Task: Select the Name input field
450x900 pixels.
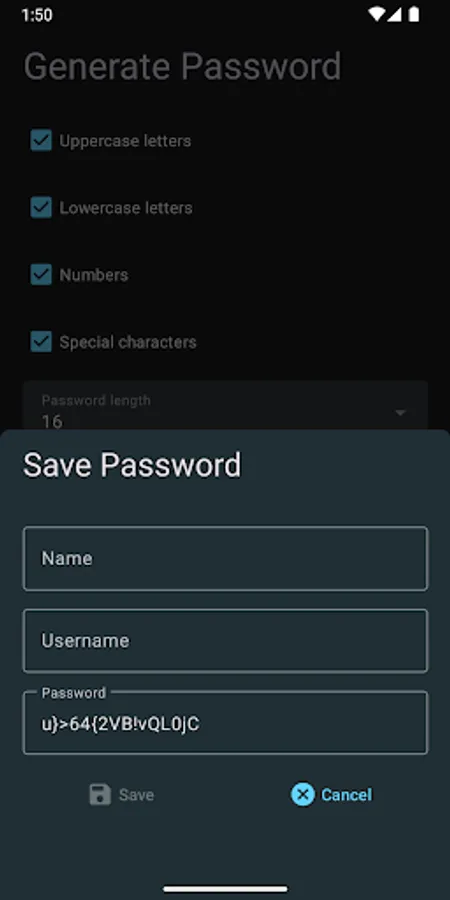Action: (226, 558)
